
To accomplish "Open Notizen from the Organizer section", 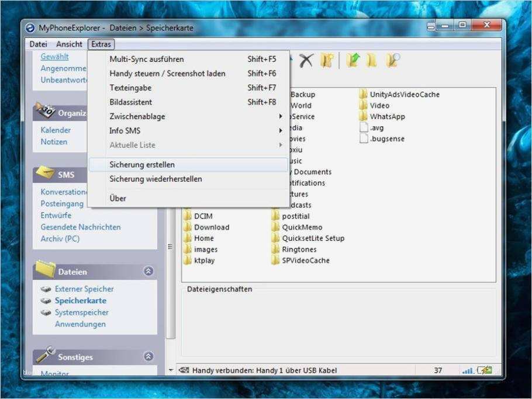I will click(56, 141).
